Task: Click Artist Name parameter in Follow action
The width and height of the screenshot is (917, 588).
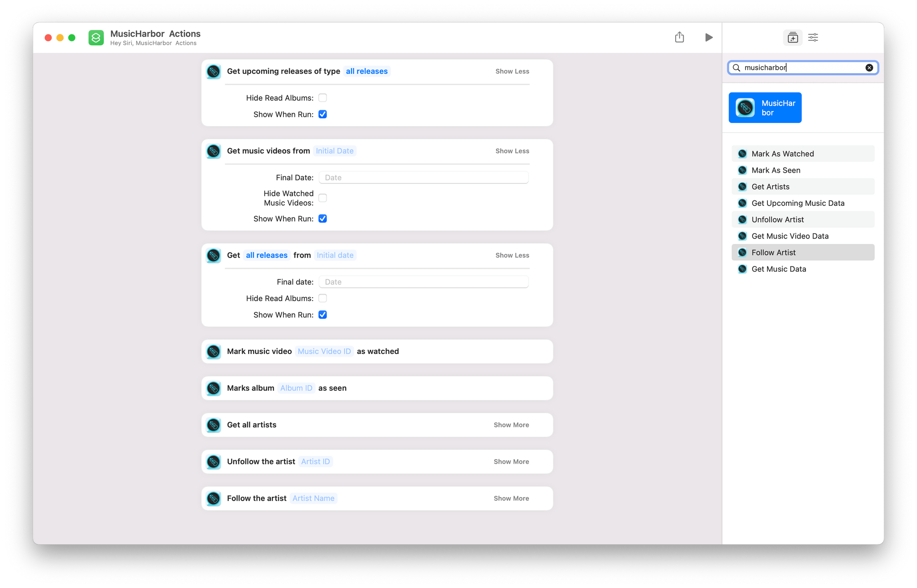Action: [x=313, y=498]
